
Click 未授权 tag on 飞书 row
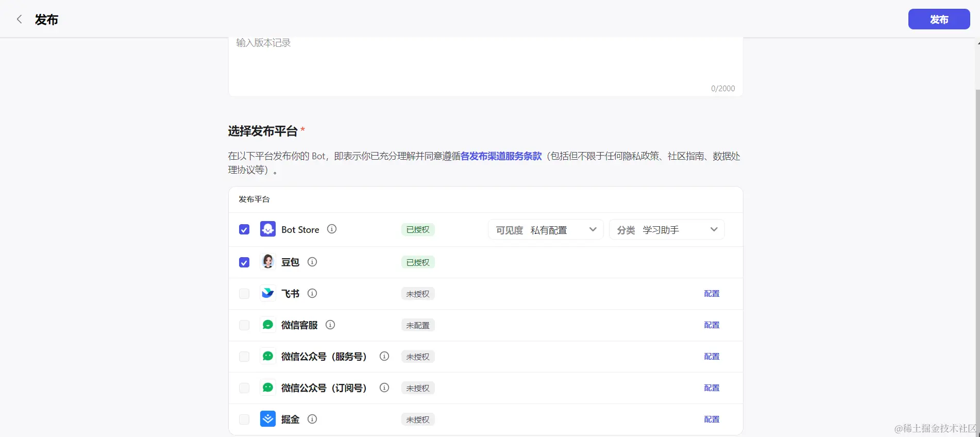pyautogui.click(x=418, y=294)
